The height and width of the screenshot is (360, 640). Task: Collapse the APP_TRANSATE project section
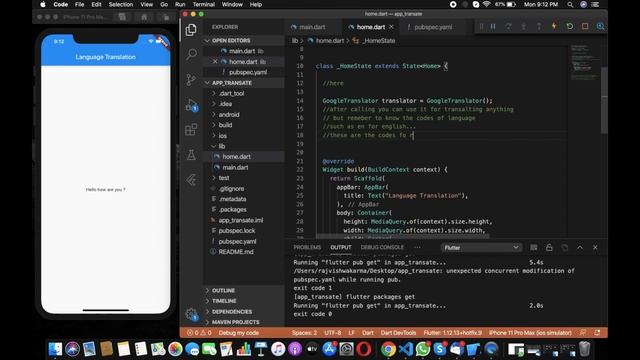point(243,83)
